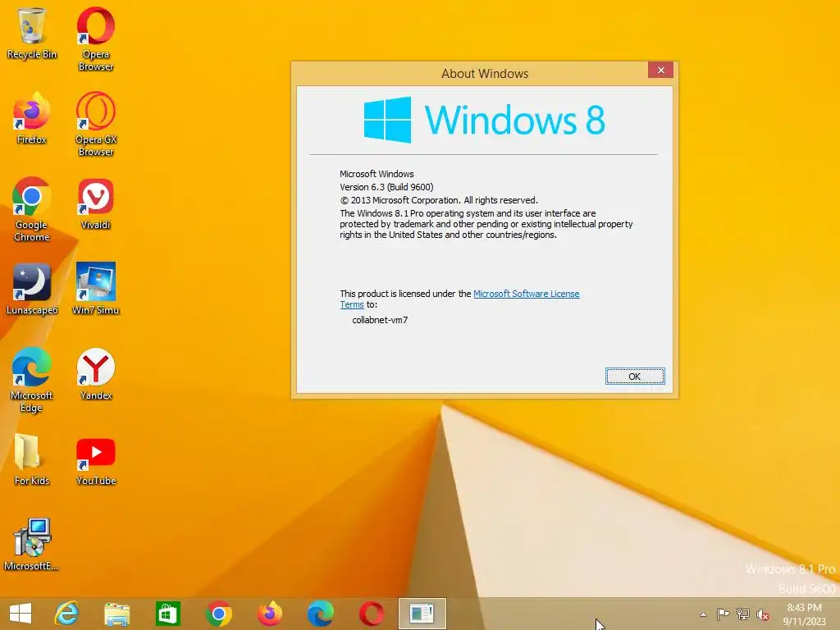Launch Internet Explorer from the taskbar
Image resolution: width=840 pixels, height=630 pixels.
[x=66, y=614]
